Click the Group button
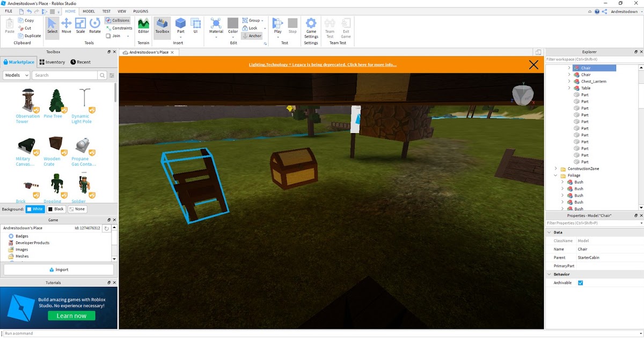The height and width of the screenshot is (338, 644). [x=252, y=20]
